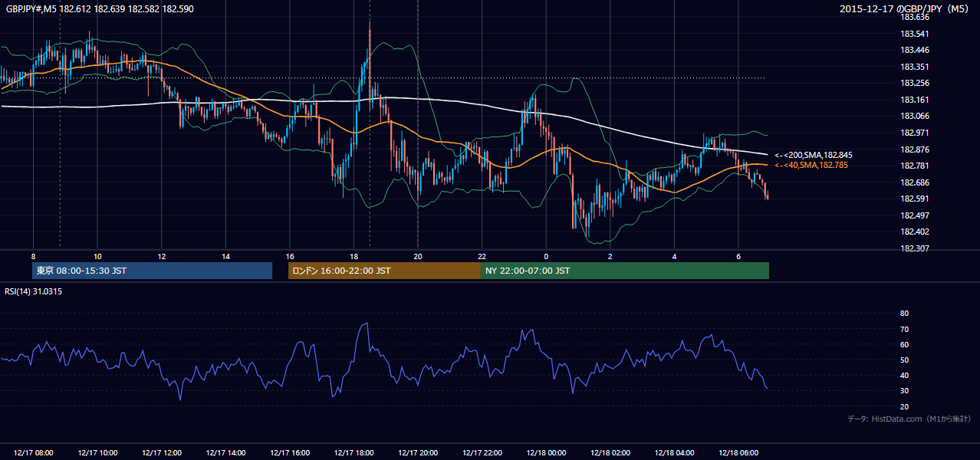980x460 pixels.
Task: Click the 12/18 02:00 time axis label
Action: click(610, 453)
